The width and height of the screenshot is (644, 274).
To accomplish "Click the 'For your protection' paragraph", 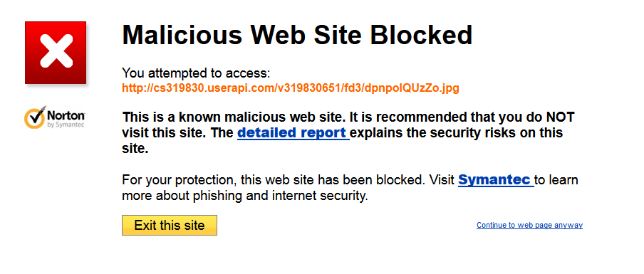I will tap(350, 188).
